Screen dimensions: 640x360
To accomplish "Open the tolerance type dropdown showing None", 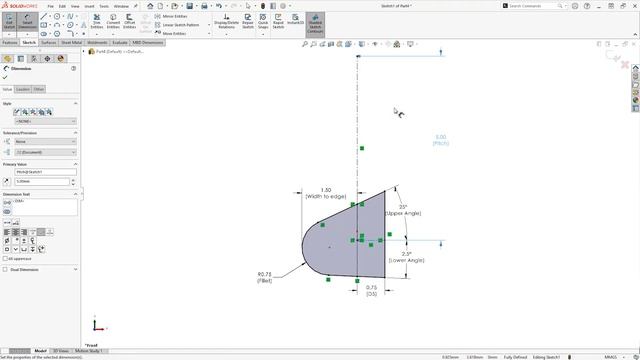I will point(45,142).
